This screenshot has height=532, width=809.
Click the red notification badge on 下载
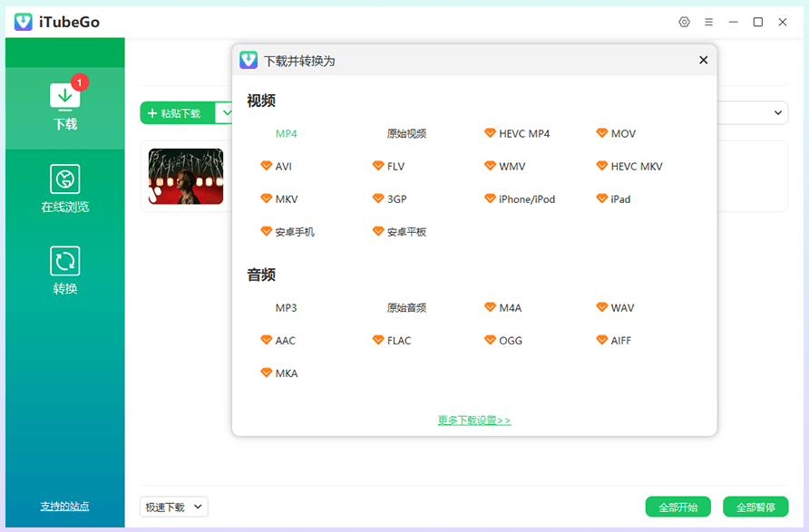click(x=80, y=82)
